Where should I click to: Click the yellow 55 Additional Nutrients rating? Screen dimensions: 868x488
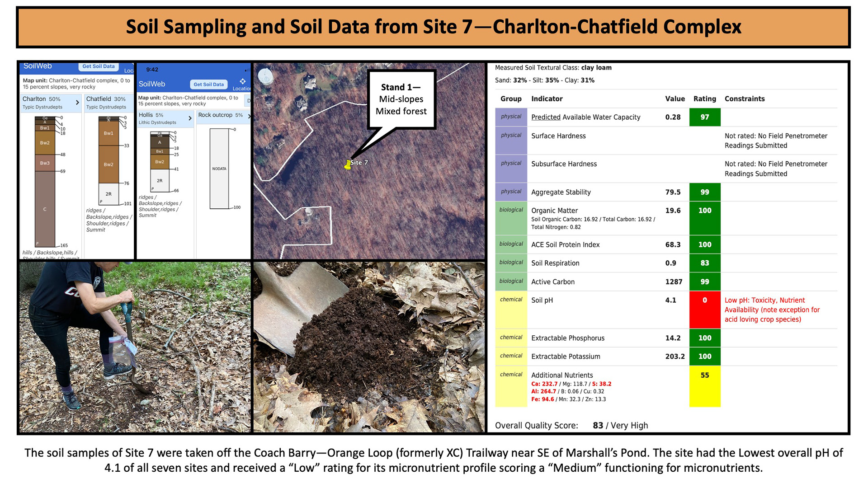(704, 387)
